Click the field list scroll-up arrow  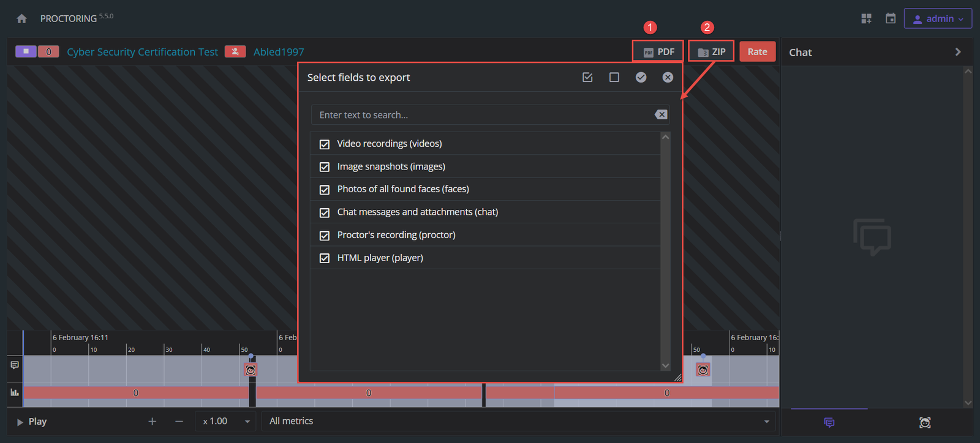[x=666, y=137]
